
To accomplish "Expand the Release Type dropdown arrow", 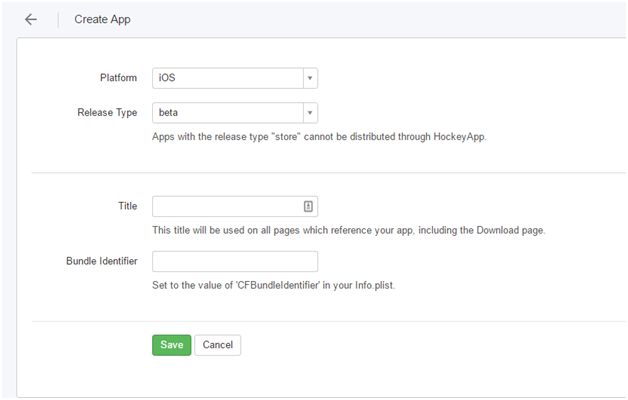I will [x=310, y=113].
